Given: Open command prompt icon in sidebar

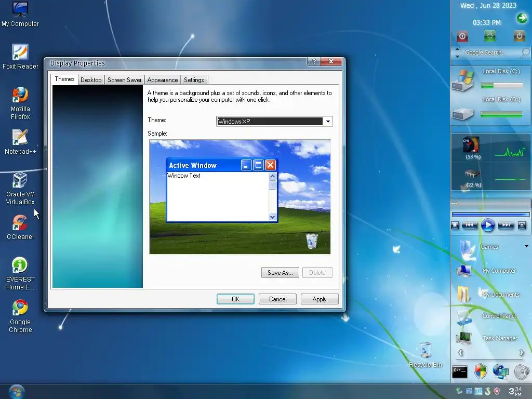Looking at the screenshot, I should tap(460, 372).
